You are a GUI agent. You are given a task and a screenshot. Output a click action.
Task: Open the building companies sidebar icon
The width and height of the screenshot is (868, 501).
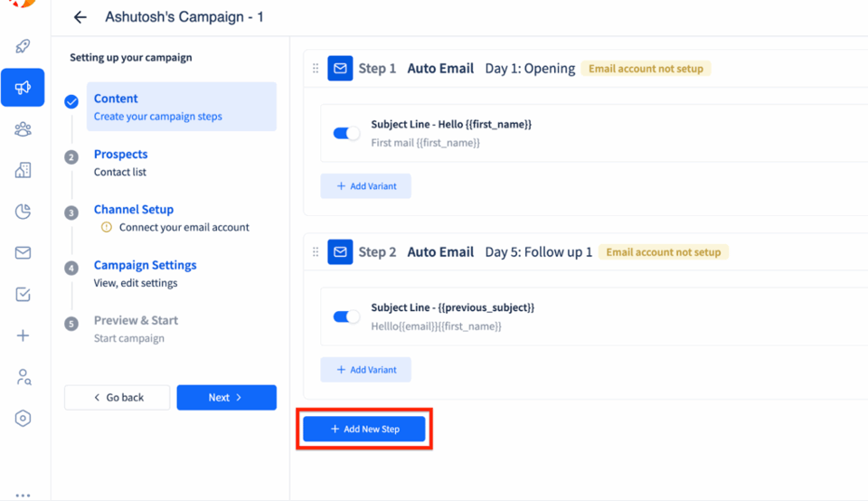pos(23,170)
